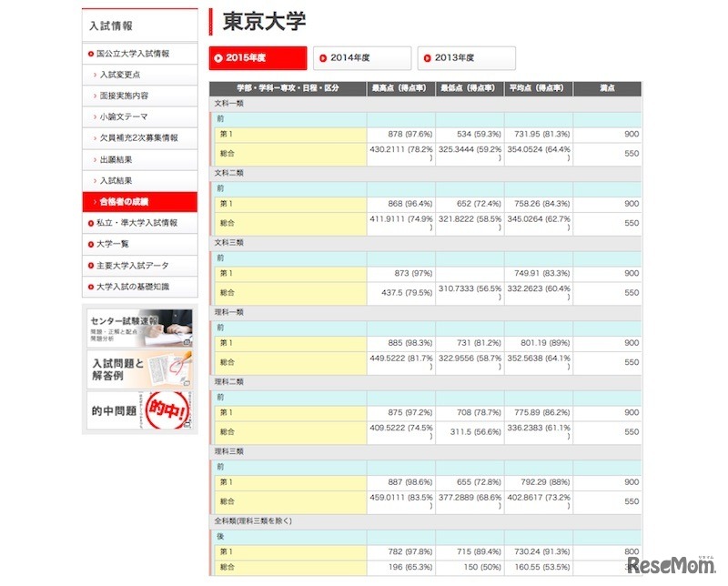Click the 理科三類 section row
The width and height of the screenshot is (728, 586).
tap(425, 452)
